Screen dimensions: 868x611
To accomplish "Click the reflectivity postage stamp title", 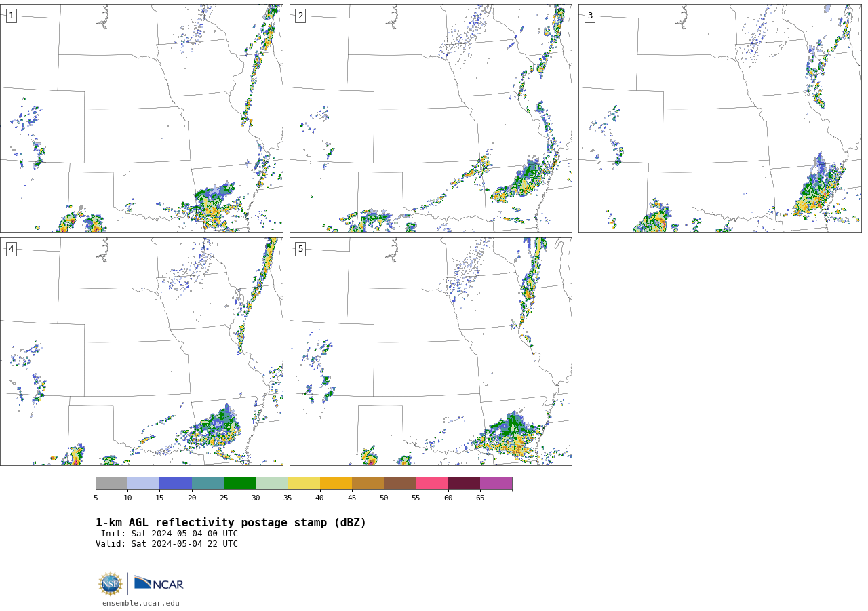I will pos(231,523).
